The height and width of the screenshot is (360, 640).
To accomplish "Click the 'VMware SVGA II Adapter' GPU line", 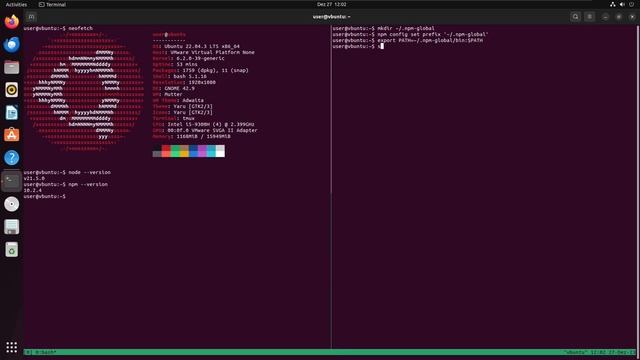I will [205, 130].
